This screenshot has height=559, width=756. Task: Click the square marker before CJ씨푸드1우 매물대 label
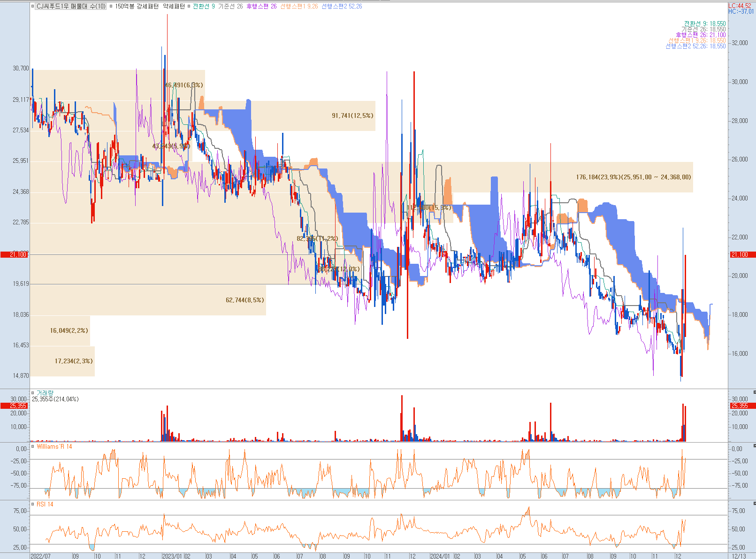coord(32,7)
